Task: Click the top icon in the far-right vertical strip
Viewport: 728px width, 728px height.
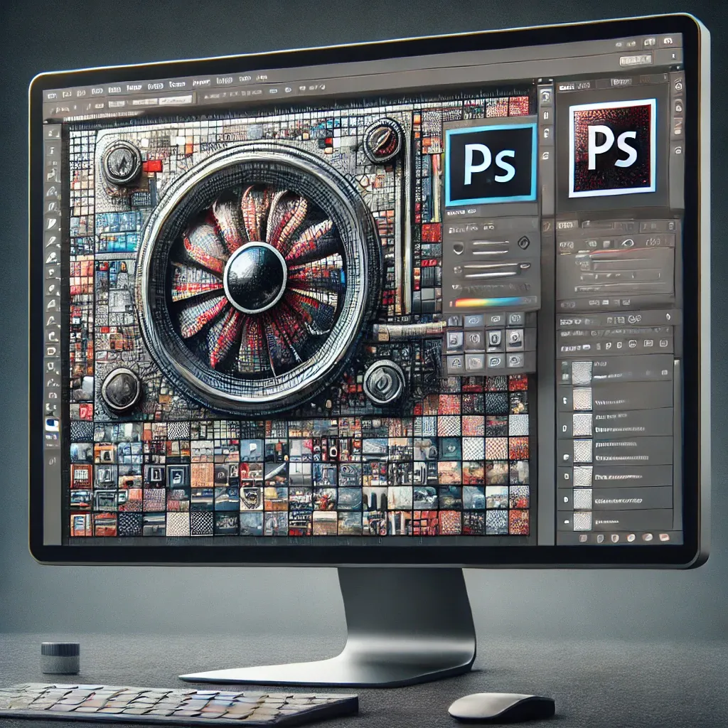Action: (678, 85)
